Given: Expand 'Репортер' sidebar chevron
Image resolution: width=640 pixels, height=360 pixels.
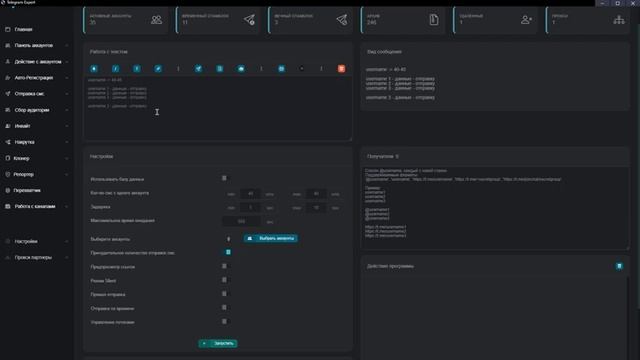Looking at the screenshot, I should click(67, 174).
